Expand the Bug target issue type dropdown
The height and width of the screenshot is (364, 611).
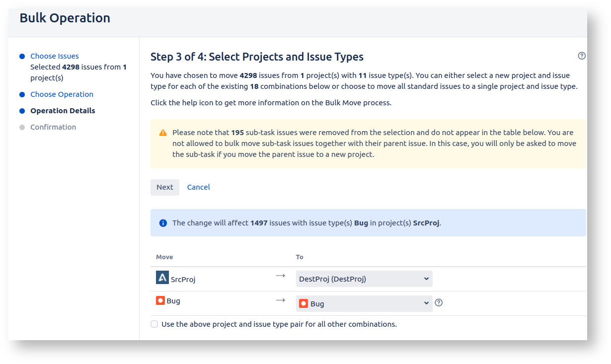pyautogui.click(x=364, y=303)
